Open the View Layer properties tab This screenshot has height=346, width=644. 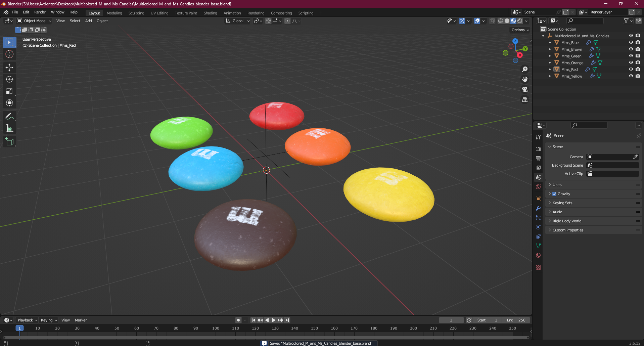(x=538, y=168)
